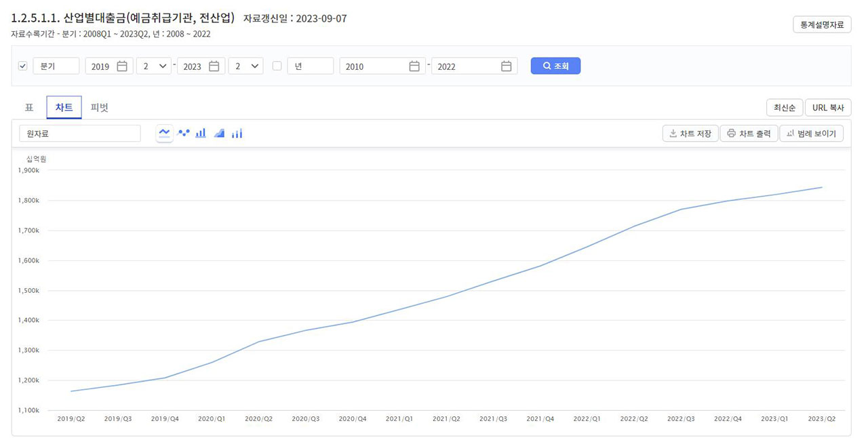Switch to the 피벗 tab

(x=99, y=107)
